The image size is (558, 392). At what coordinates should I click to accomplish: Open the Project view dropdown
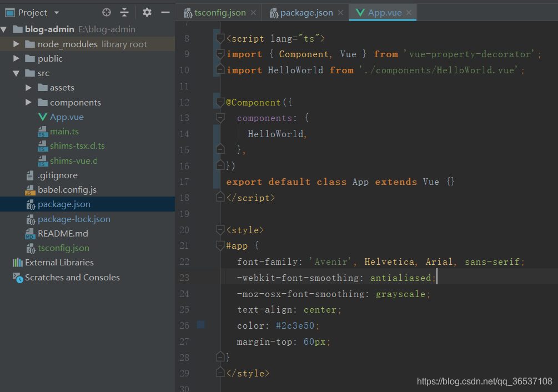coord(57,13)
